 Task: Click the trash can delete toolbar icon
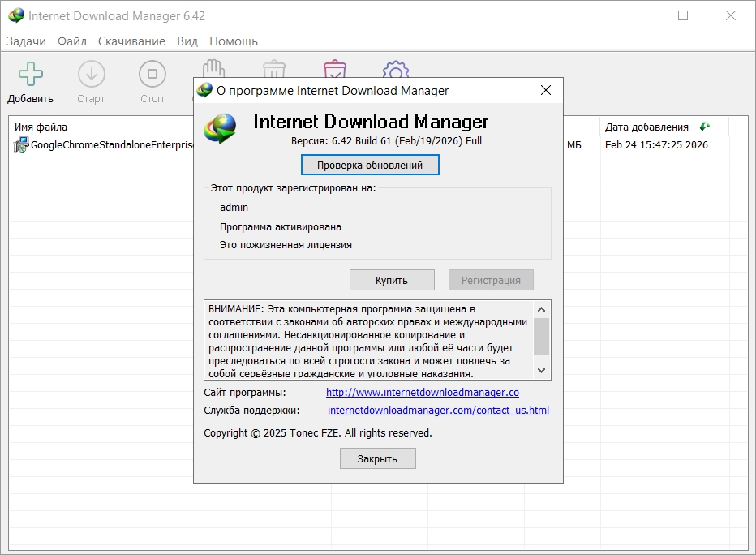click(x=274, y=68)
